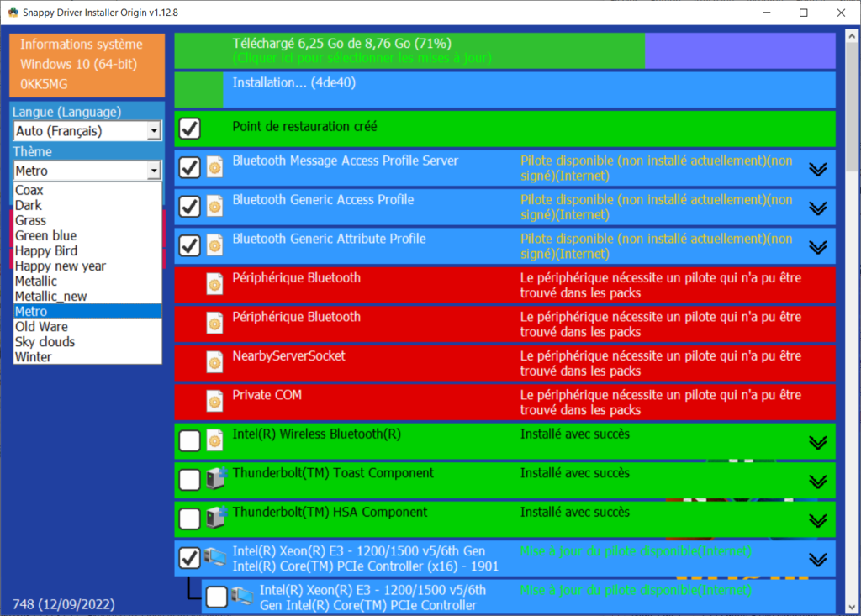Select the Dark theme
This screenshot has width=861, height=616.
[87, 205]
